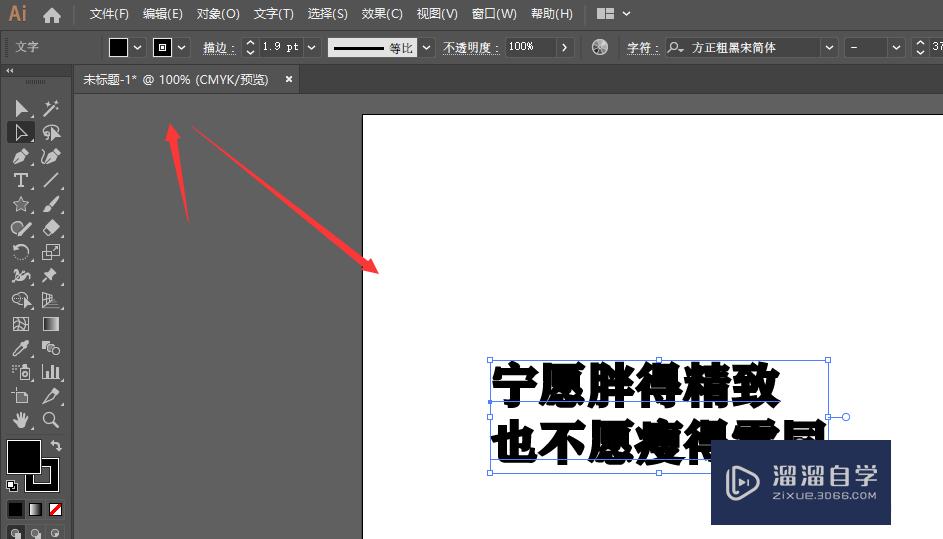
Task: Collapse the tools panel double-arrow
Action: coord(10,70)
